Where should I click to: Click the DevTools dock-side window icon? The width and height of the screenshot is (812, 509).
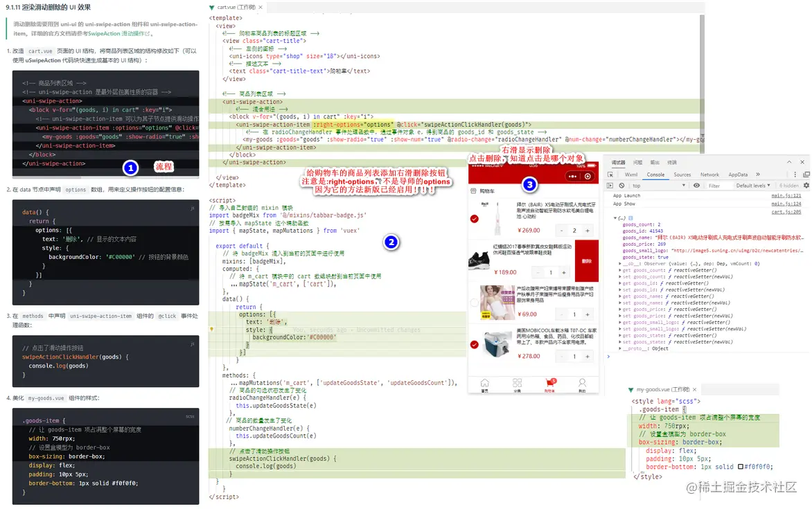tap(806, 175)
